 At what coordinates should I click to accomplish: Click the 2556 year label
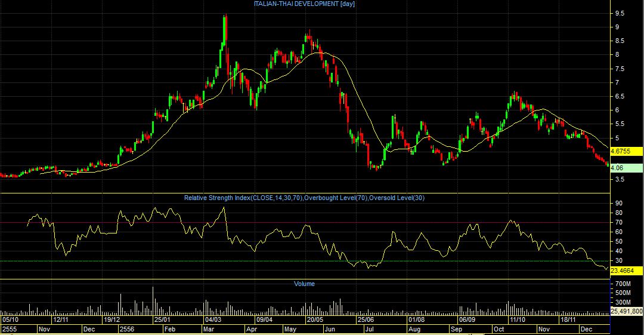[127, 329]
